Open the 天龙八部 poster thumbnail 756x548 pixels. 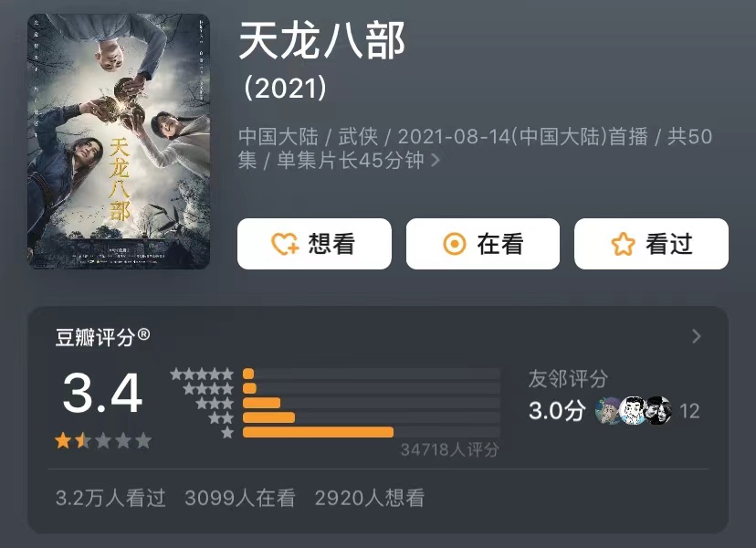pos(119,142)
